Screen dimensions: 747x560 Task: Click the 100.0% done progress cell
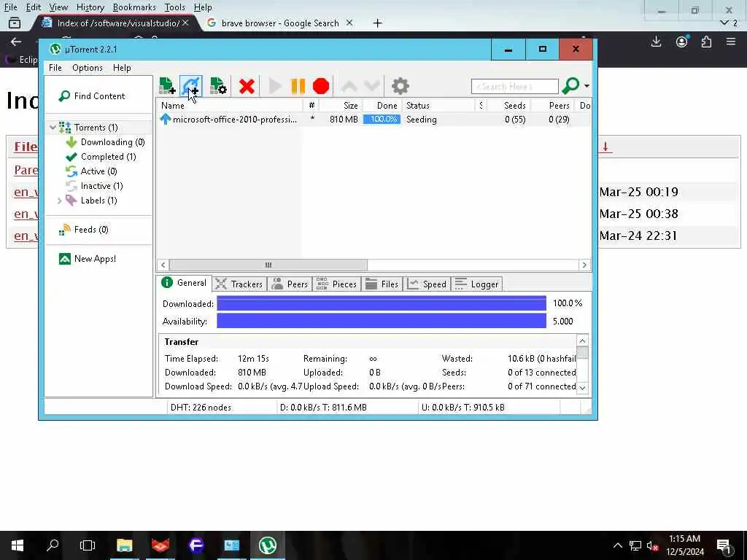tap(382, 120)
